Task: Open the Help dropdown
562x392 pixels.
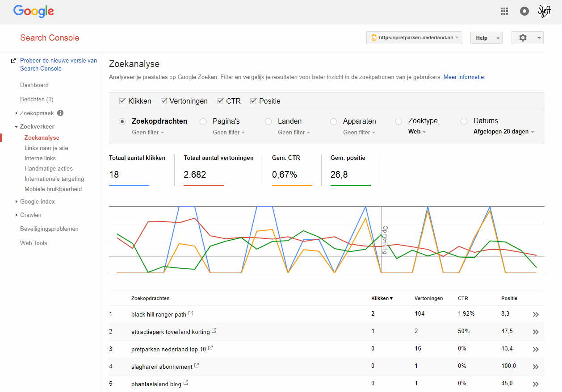Action: coord(486,38)
